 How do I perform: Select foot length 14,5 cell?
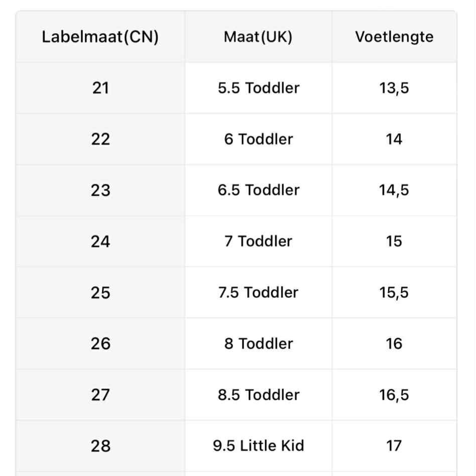pos(394,190)
